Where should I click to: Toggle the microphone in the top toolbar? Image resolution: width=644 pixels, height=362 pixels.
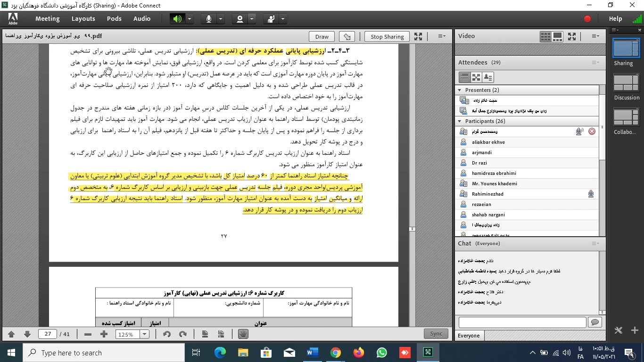click(208, 19)
